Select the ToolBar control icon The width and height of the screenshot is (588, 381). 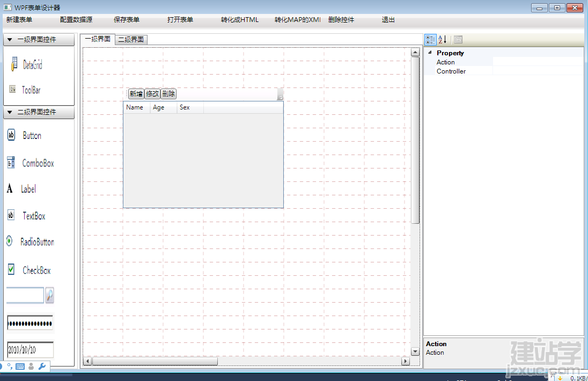click(x=12, y=89)
